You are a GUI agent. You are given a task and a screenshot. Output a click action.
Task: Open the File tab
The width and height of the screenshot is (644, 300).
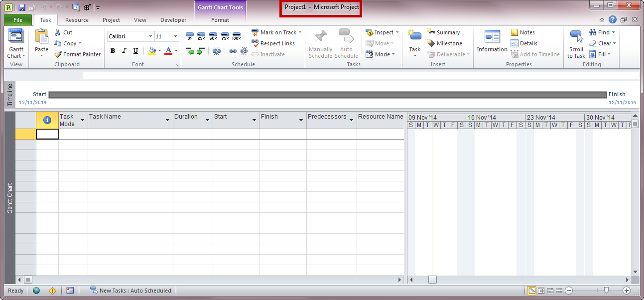pyautogui.click(x=18, y=20)
